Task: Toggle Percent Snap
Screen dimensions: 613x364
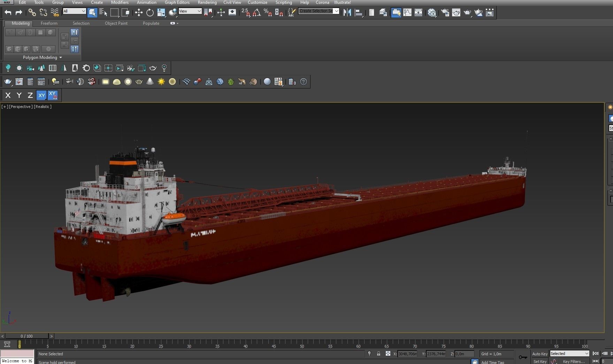Action: click(268, 13)
